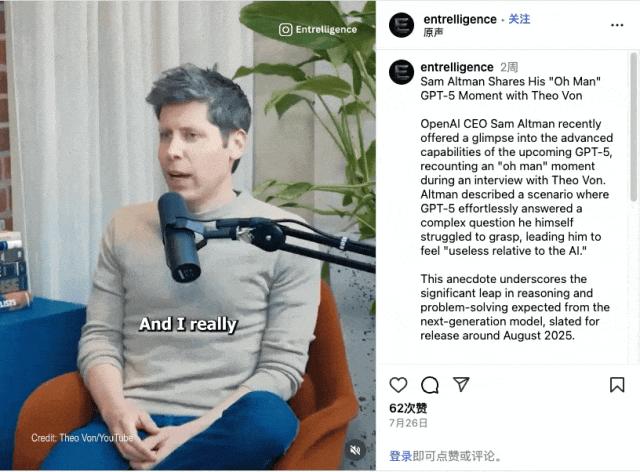Click the 7月26日 post date

pyautogui.click(x=408, y=423)
